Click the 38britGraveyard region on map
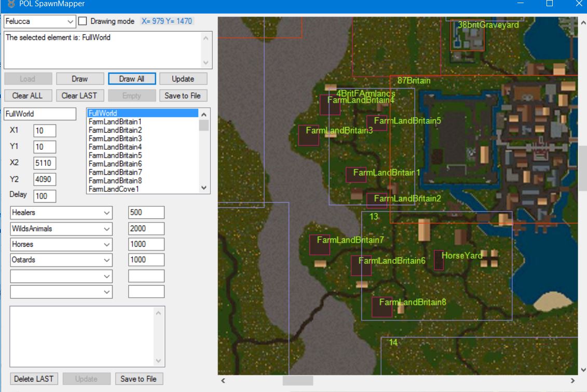 point(467,36)
